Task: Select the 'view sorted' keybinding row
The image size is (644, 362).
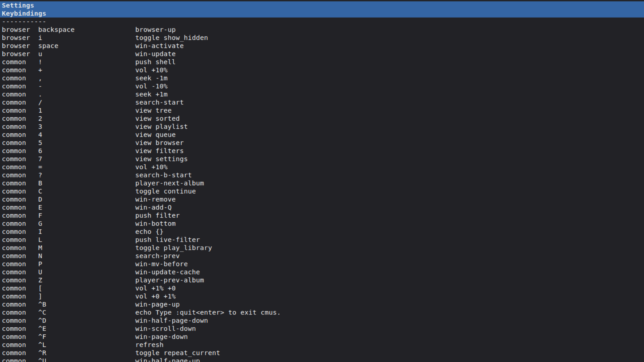Action: (322, 119)
